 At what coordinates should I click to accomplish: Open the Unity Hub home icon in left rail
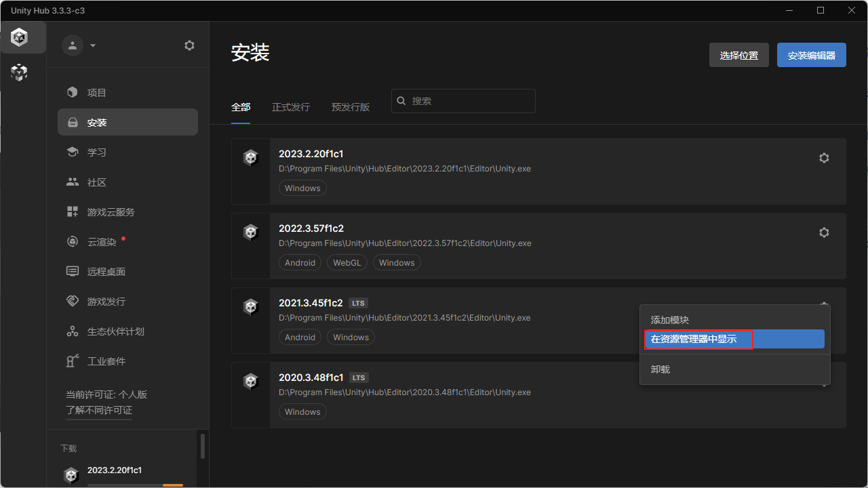[20, 37]
